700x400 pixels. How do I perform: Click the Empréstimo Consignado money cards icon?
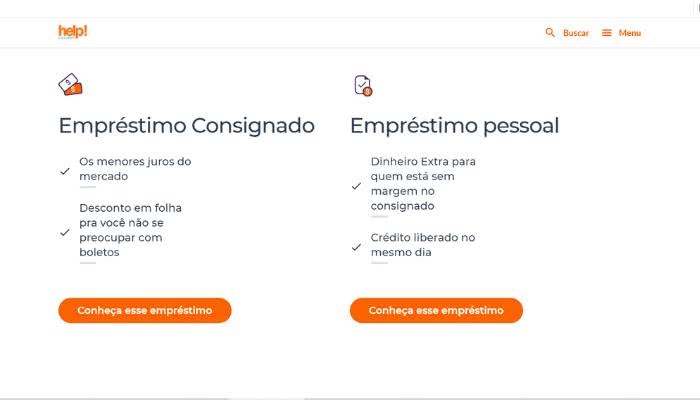71,85
